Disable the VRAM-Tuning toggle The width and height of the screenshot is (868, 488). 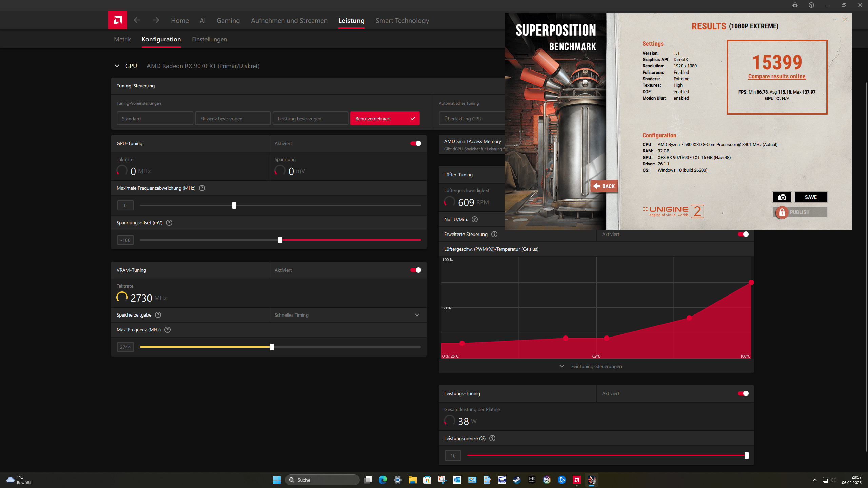416,270
